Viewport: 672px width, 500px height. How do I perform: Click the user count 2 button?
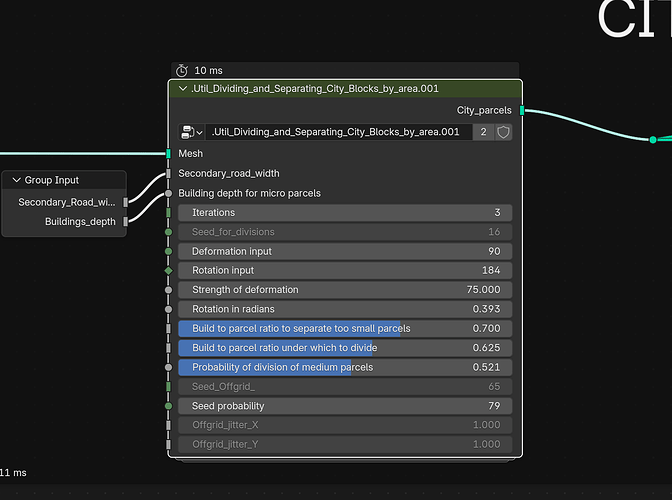tap(483, 132)
